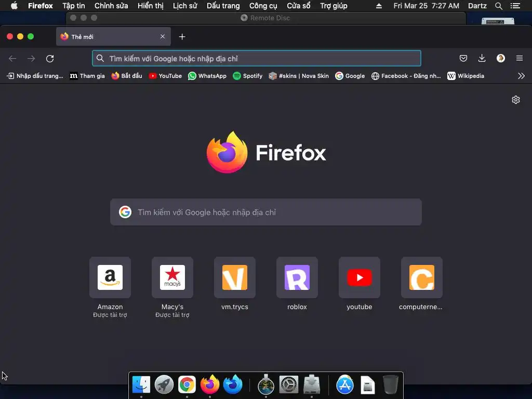Viewport: 532px width, 399px height.
Task: Click the forward navigation arrow
Action: [31, 58]
